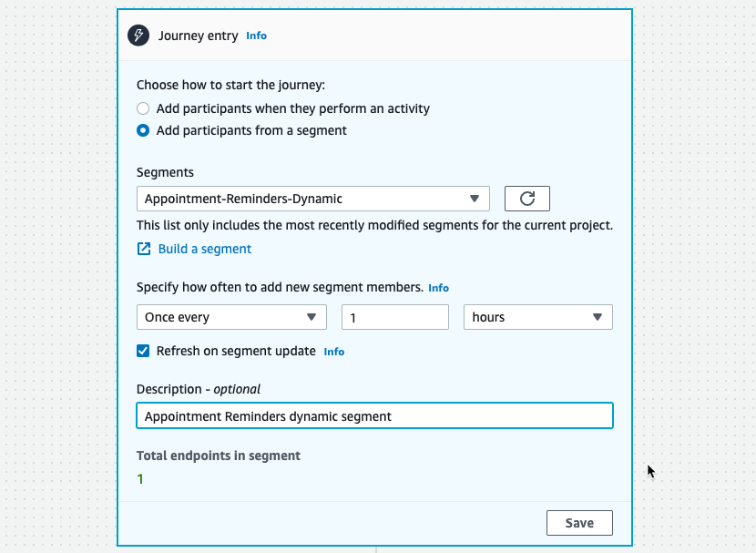Uncheck "Refresh on segment update"
The height and width of the screenshot is (553, 756).
(143, 350)
